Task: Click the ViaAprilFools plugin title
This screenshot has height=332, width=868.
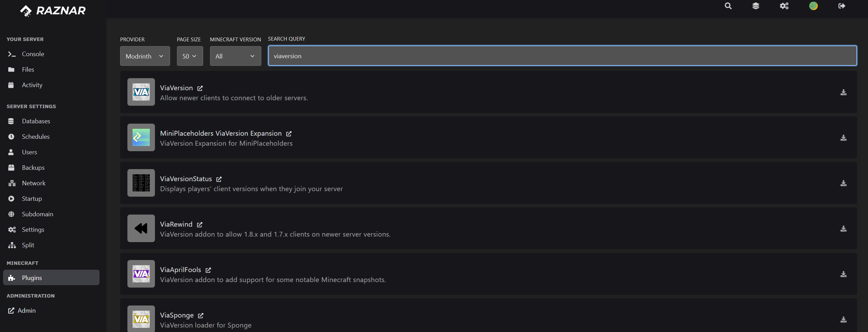Action: 180,270
